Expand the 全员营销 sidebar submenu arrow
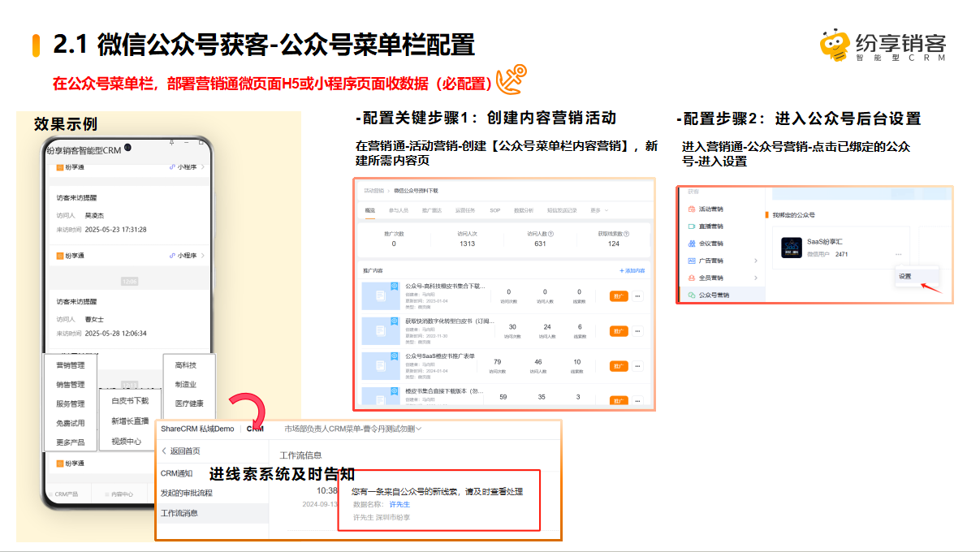Viewport: 980px width, 552px height. (756, 278)
